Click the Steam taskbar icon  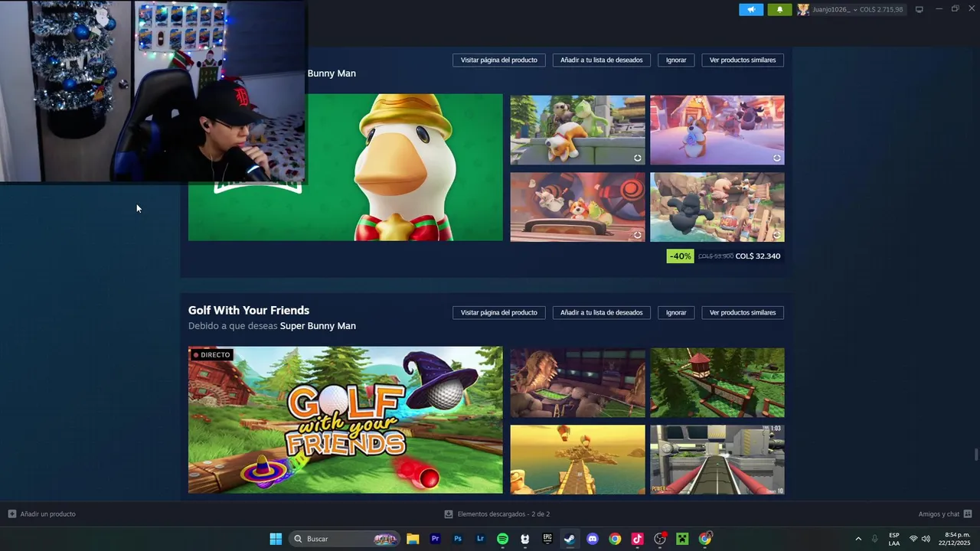point(570,539)
